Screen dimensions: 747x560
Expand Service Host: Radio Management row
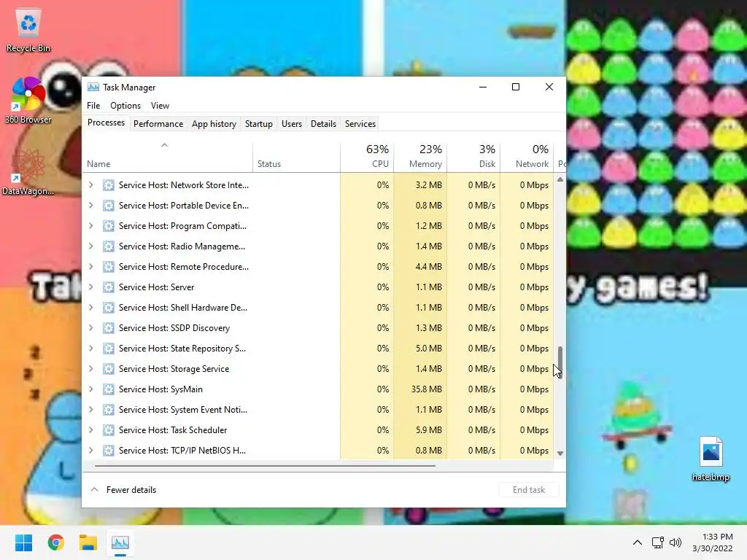point(91,246)
